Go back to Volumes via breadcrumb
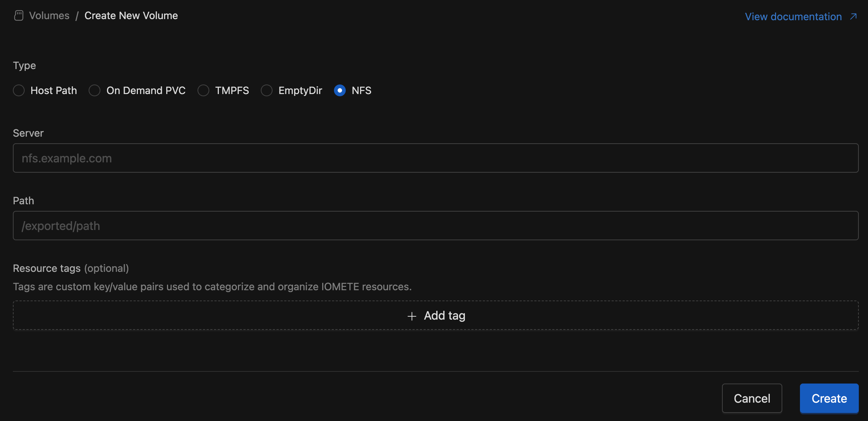This screenshot has height=421, width=868. pos(49,16)
